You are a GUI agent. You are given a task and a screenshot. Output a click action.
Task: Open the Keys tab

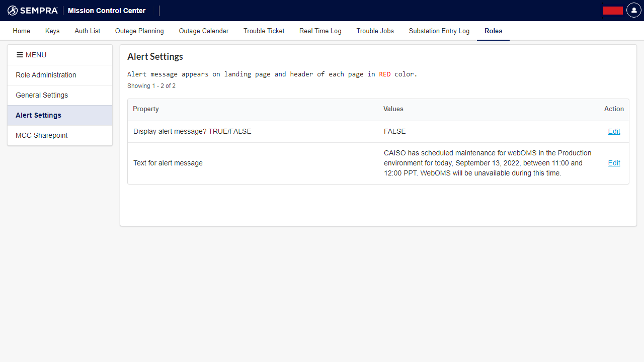pos(52,31)
